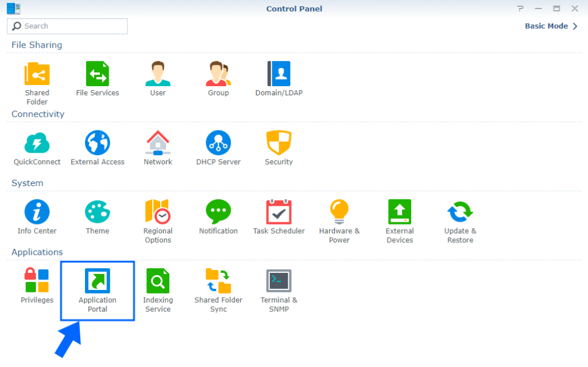The width and height of the screenshot is (588, 367).
Task: Open Group settings
Action: [x=218, y=75]
